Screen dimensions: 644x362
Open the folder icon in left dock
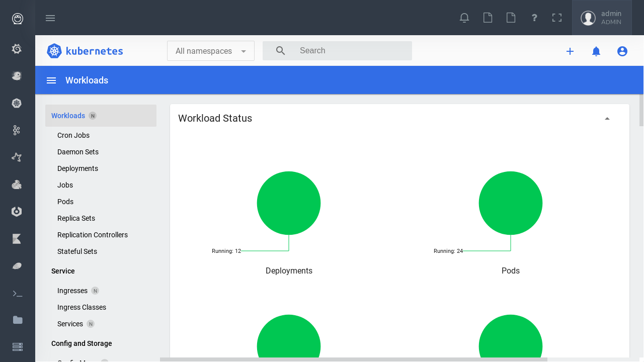tap(18, 320)
